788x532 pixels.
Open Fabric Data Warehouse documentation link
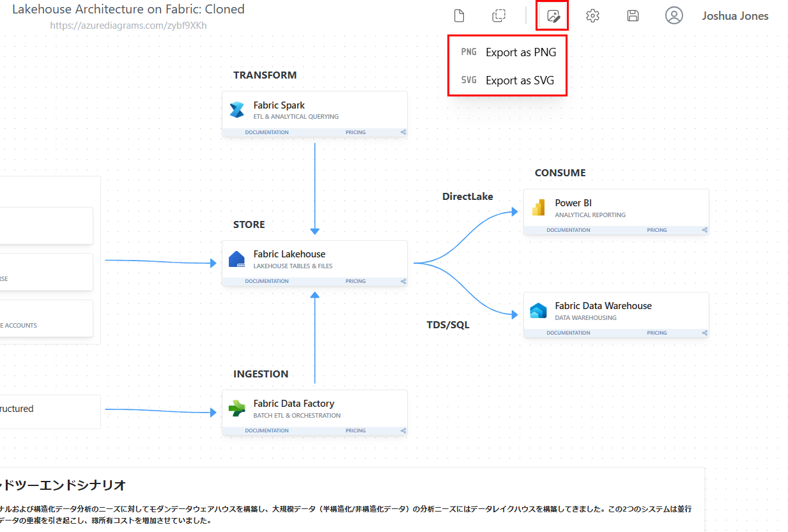[x=568, y=333]
